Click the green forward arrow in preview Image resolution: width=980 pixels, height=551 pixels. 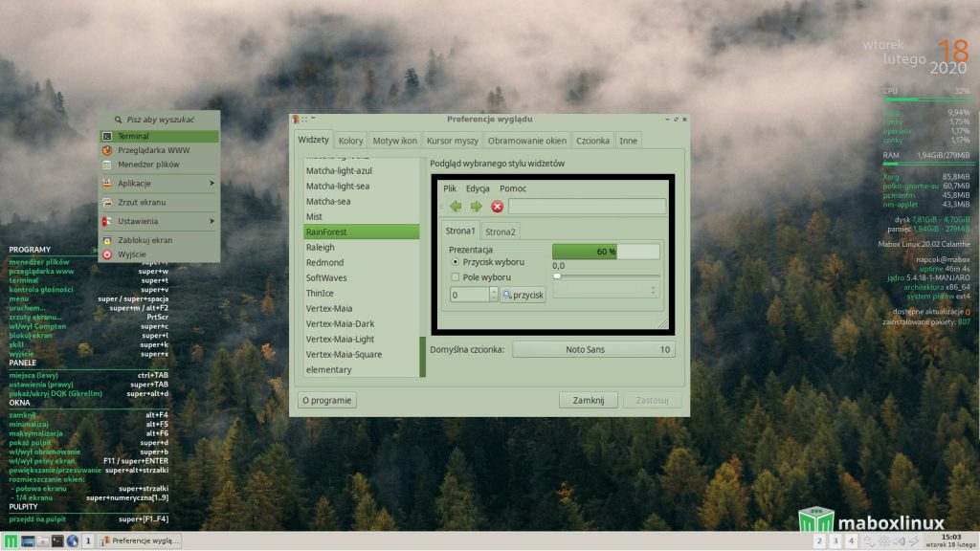click(x=476, y=206)
